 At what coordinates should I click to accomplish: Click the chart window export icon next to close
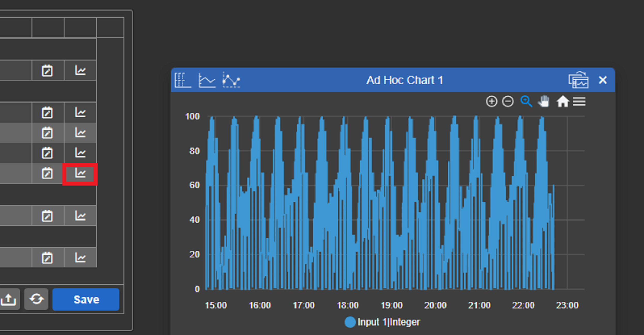pyautogui.click(x=578, y=80)
